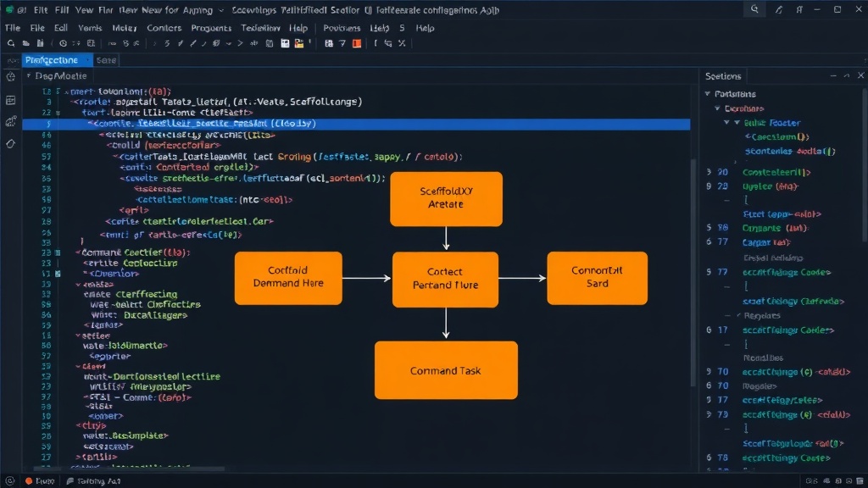This screenshot has height=488, width=868.
Task: Click the fourth icon in left sidebar
Action: 10,144
